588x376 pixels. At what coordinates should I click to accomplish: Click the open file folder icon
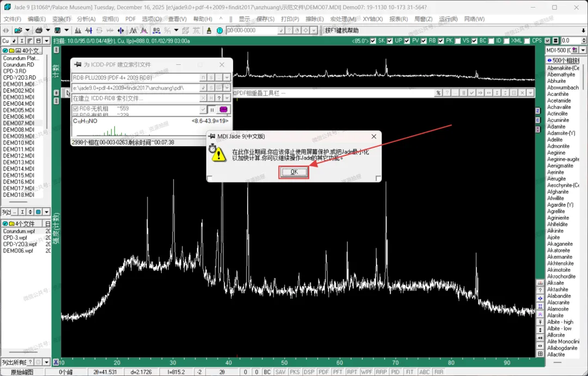pyautogui.click(x=18, y=31)
